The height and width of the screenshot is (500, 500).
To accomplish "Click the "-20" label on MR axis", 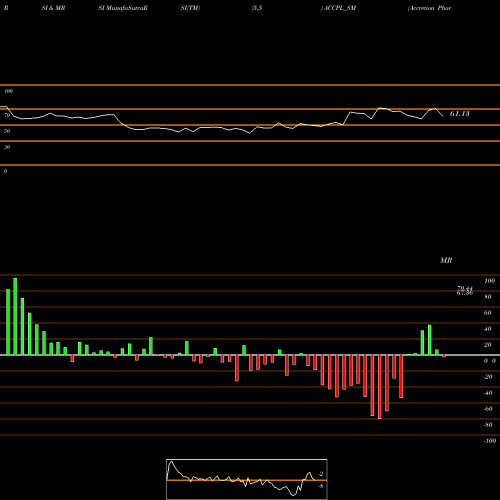I will (488, 377).
